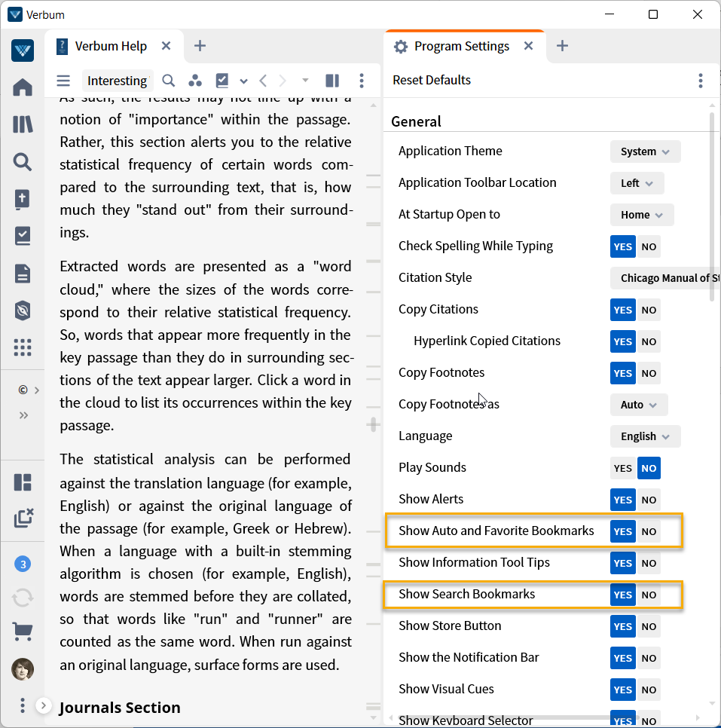Click the sync refresh icon

point(23,598)
